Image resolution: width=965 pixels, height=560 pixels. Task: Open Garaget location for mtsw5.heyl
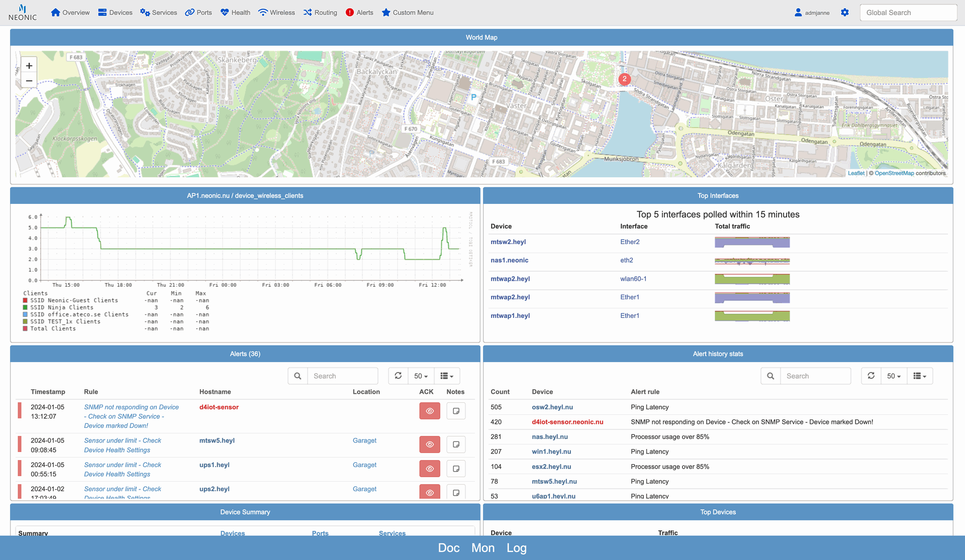364,441
